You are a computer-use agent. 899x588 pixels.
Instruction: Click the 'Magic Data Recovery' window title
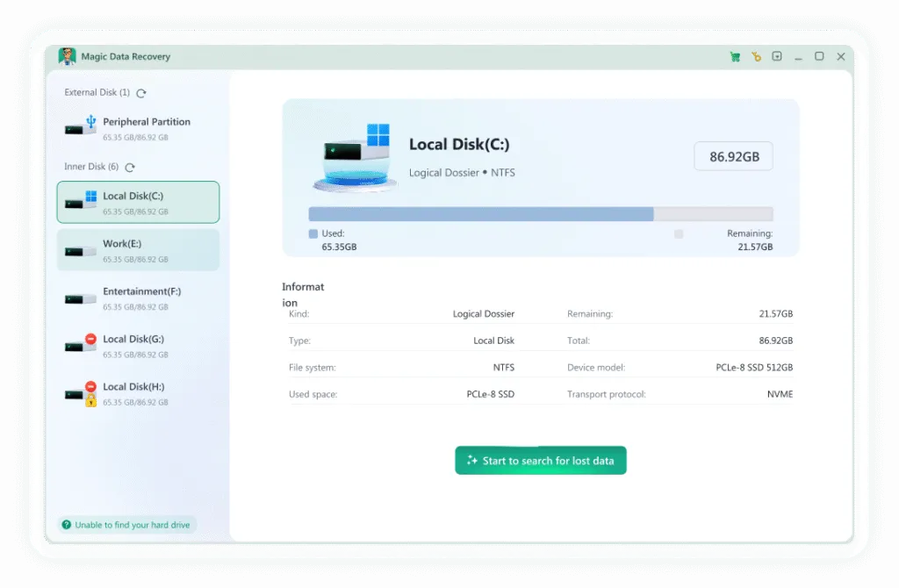[126, 57]
